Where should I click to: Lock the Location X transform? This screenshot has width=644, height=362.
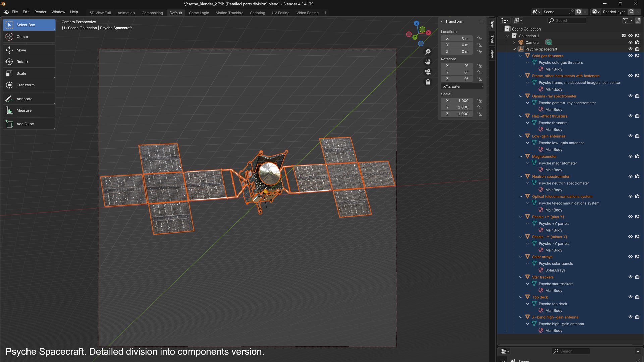click(x=480, y=38)
